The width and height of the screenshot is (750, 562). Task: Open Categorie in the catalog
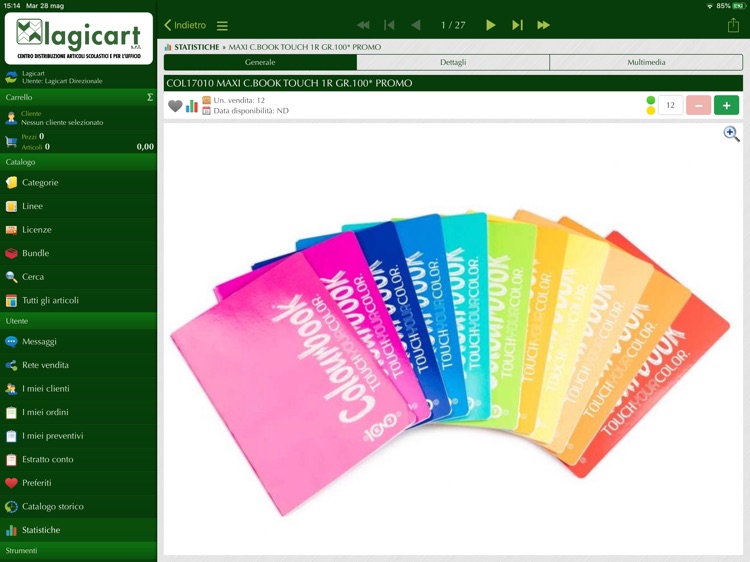pos(78,182)
